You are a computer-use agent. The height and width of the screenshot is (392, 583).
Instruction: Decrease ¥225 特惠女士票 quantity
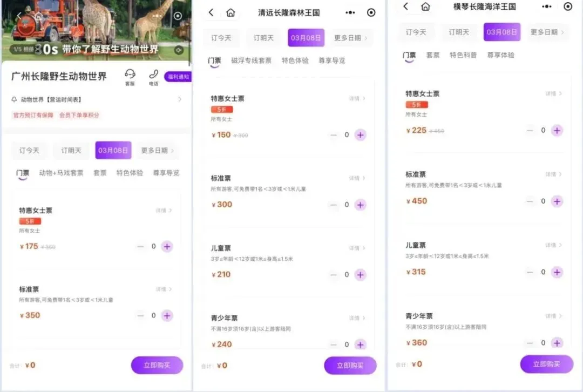(x=530, y=130)
